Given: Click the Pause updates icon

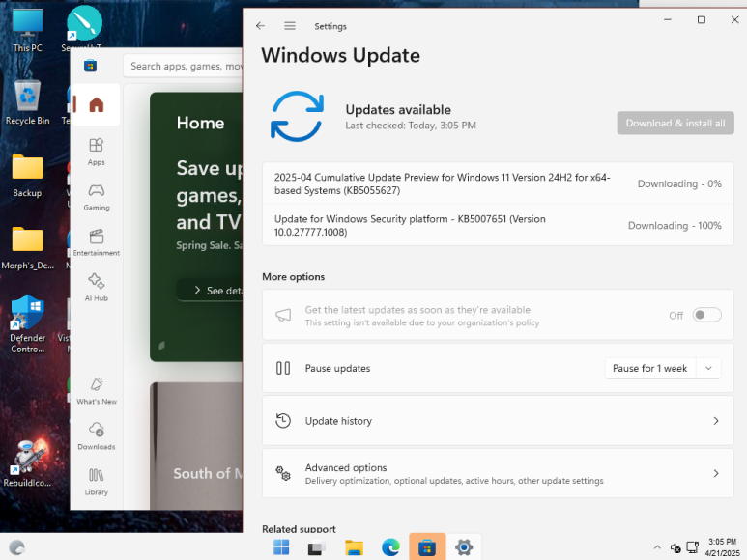Looking at the screenshot, I should tap(283, 368).
